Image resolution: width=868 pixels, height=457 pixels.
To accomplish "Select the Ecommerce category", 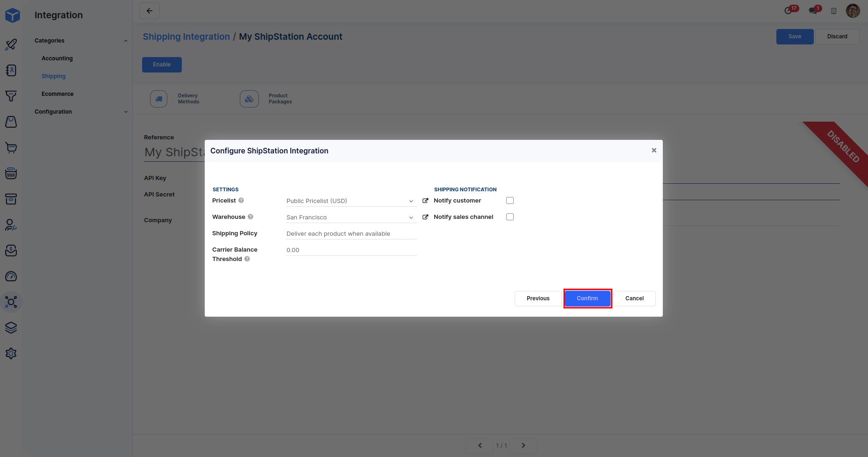I will (57, 94).
